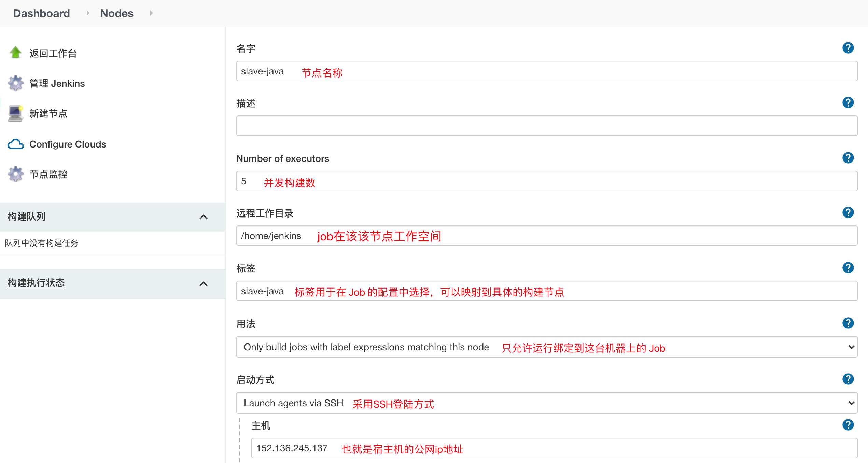Click the Configure Clouds cloud icon
The height and width of the screenshot is (463, 868).
tap(15, 144)
